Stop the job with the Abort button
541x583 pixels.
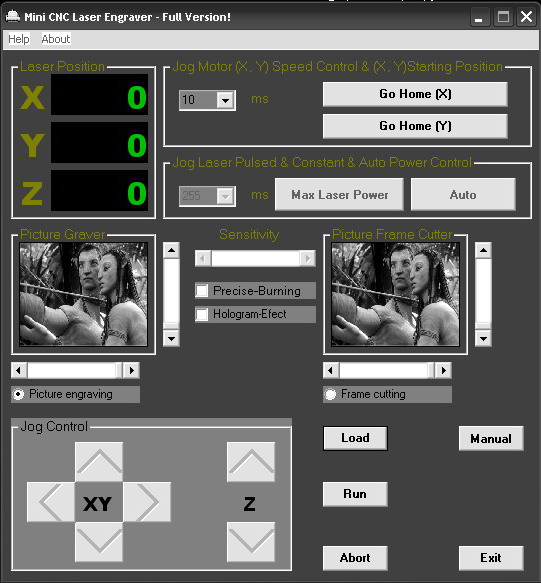coord(355,558)
